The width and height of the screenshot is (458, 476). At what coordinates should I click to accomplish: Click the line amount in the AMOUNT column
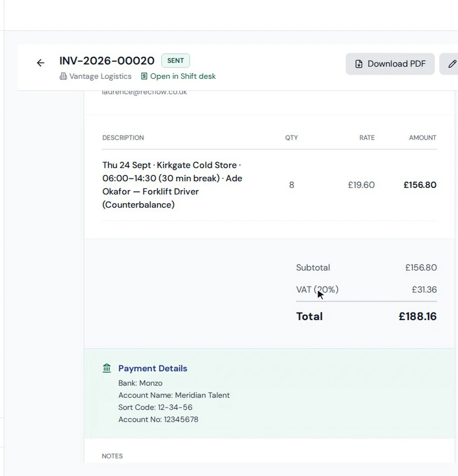click(x=420, y=185)
